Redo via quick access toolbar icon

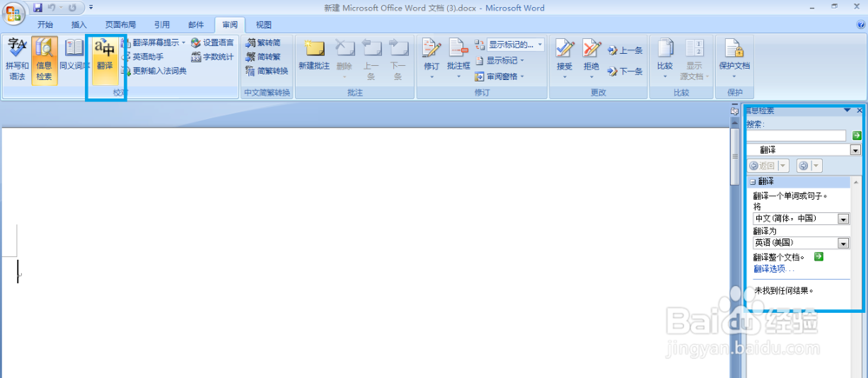pyautogui.click(x=73, y=8)
